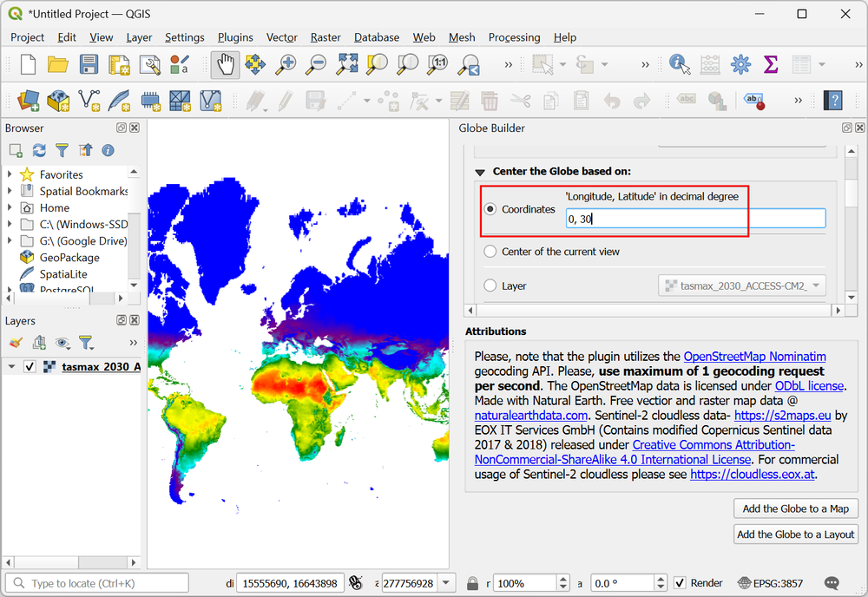Screen dimensions: 868x597
Task: Toggle visibility of tasmax_2030 layer checkbox
Action: coord(30,366)
